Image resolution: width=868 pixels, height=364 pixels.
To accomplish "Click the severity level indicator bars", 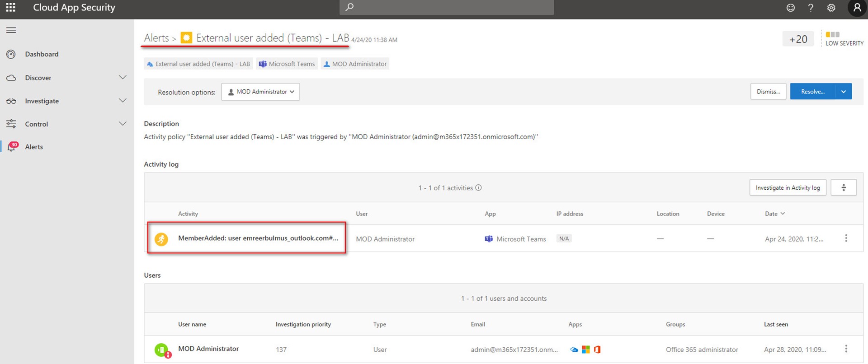I will pos(832,34).
